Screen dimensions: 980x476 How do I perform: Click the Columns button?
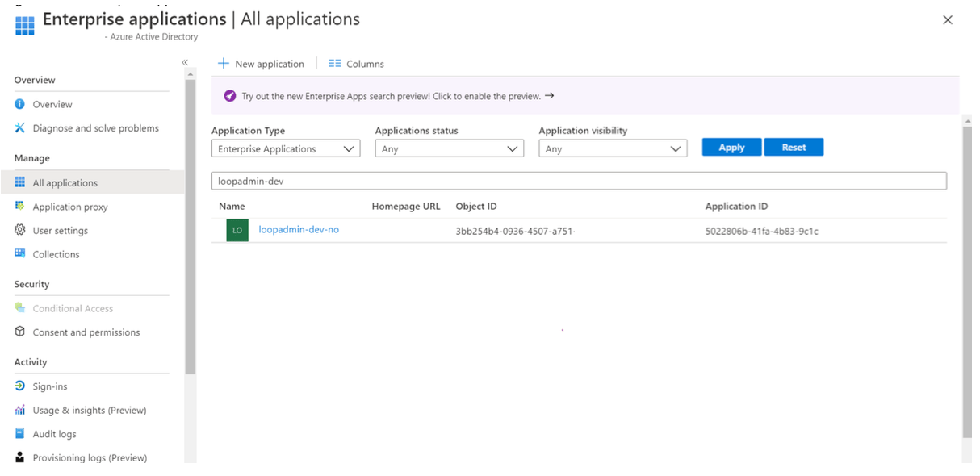pos(356,64)
